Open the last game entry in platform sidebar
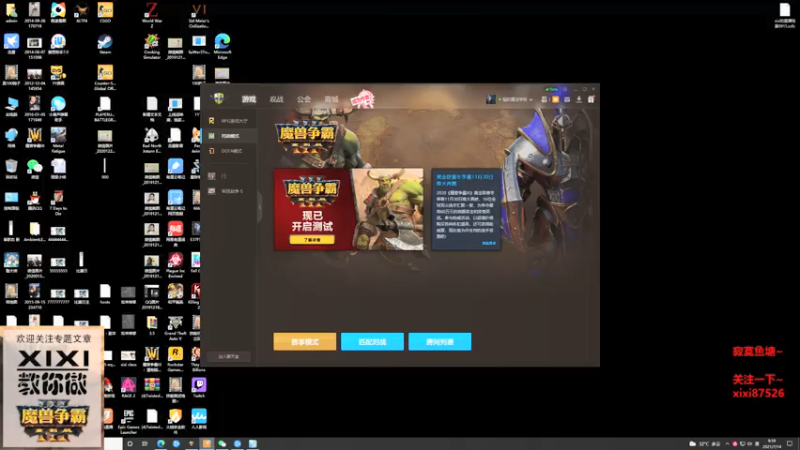The height and width of the screenshot is (450, 800). pos(228,191)
